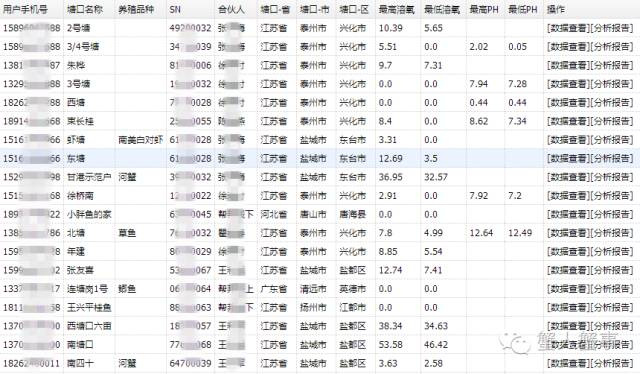Select the 唐海县 district cell
The image size is (640, 374).
click(353, 214)
